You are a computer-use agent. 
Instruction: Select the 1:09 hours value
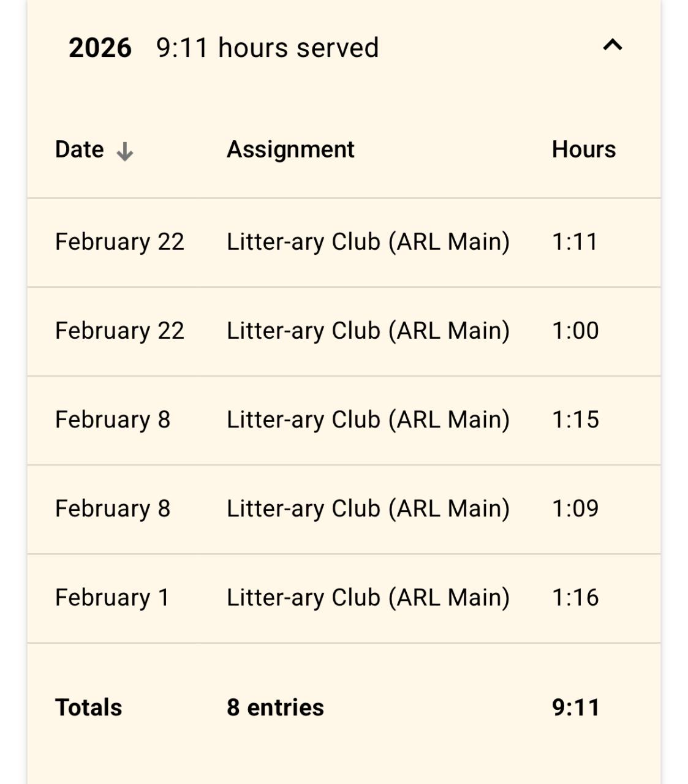click(x=575, y=508)
